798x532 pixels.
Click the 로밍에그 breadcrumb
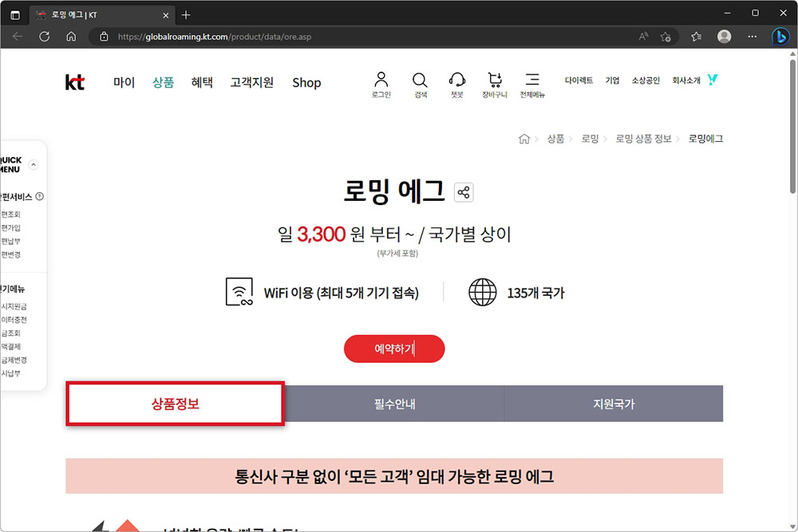click(x=705, y=139)
